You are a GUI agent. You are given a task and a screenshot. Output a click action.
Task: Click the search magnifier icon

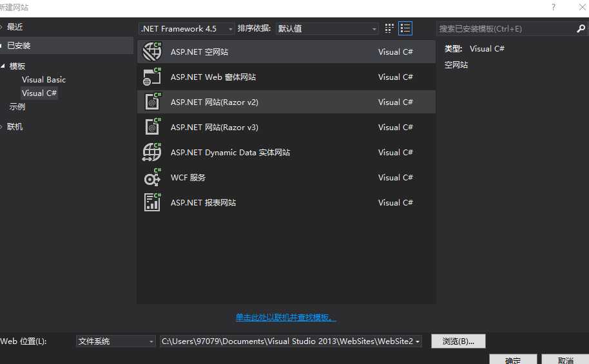(x=581, y=28)
